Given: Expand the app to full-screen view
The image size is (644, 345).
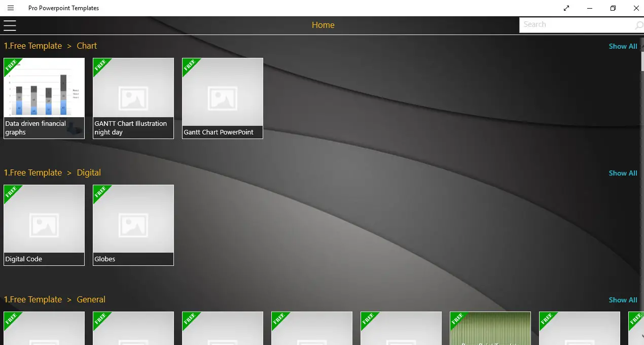Looking at the screenshot, I should pyautogui.click(x=566, y=8).
